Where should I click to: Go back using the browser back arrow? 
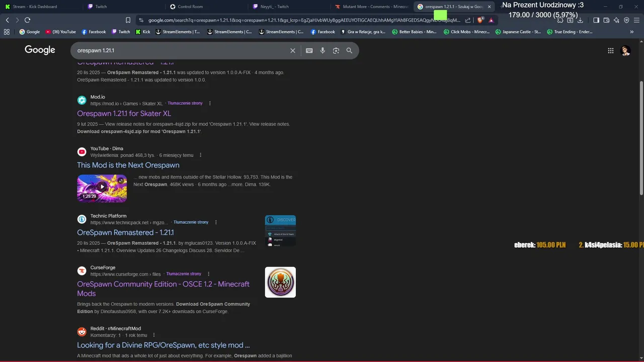click(7, 20)
